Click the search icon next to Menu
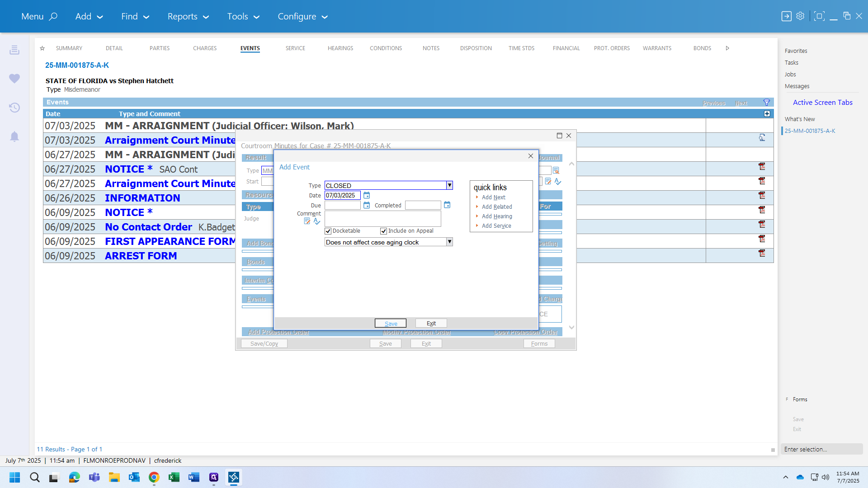The image size is (868, 488). 53,17
